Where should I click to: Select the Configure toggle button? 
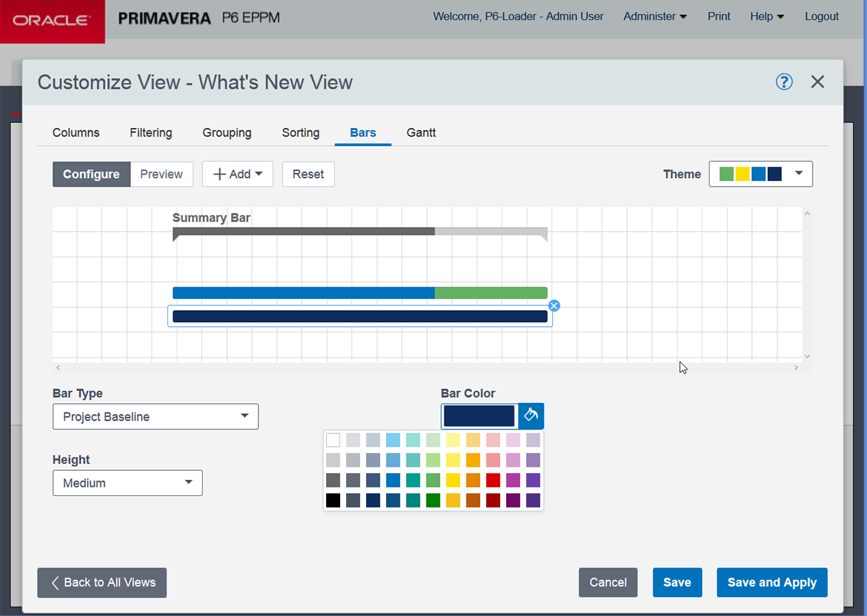tap(91, 174)
